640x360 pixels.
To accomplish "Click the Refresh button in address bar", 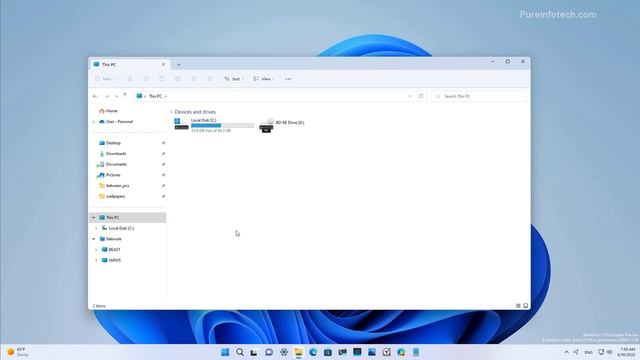I will pyautogui.click(x=421, y=96).
